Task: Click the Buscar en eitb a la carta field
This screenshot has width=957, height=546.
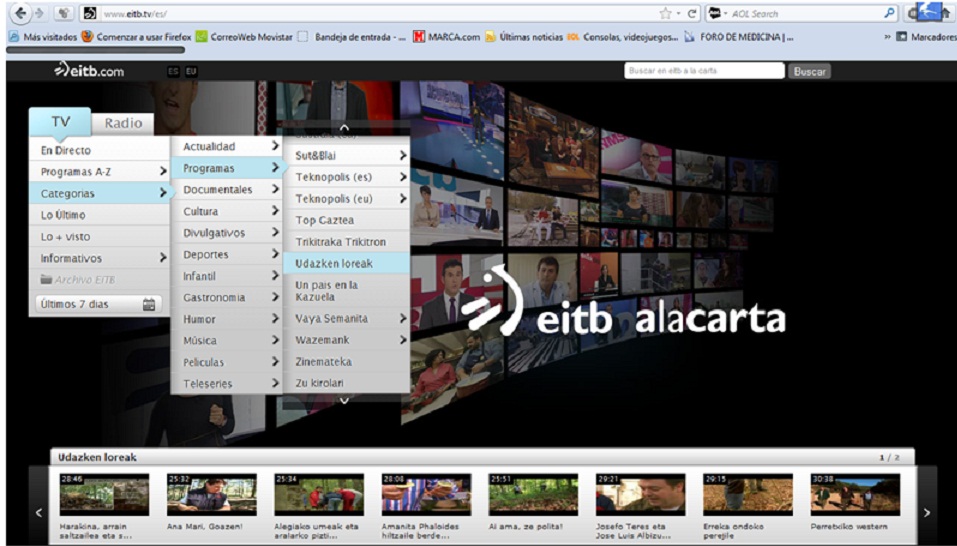Action: 704,71
